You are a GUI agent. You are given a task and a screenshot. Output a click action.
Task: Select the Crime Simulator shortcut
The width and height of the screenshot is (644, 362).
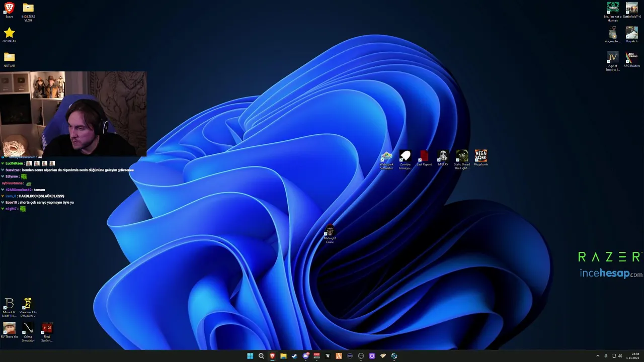click(x=28, y=332)
